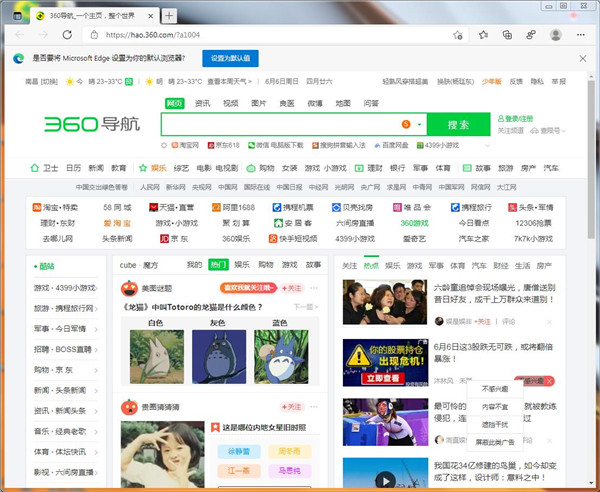Expand the search box dropdown arrow
Screen dimensions: 600x492
click(418, 125)
